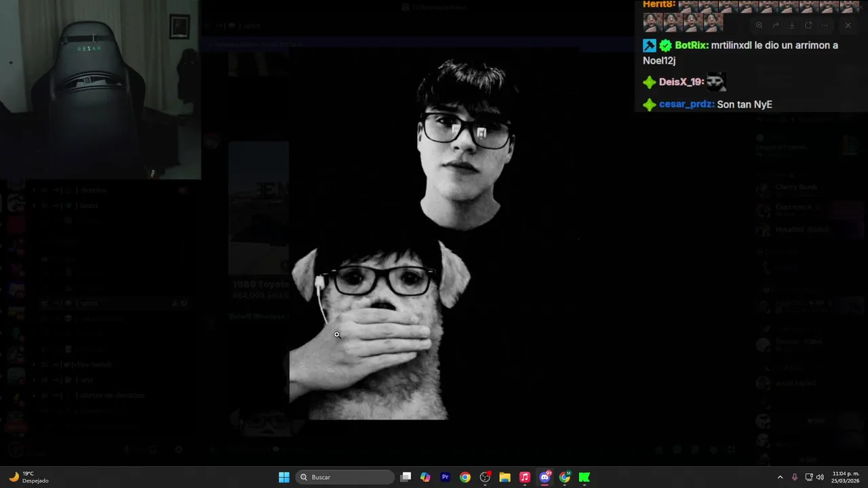This screenshot has height=488, width=868.
Task: Open the weather widget showing 19°C Despejado
Action: point(28,477)
